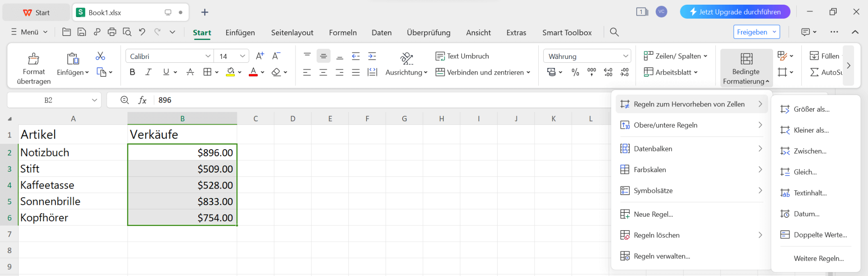Image resolution: width=868 pixels, height=276 pixels.
Task: Click the AutoSumme sigma icon
Action: pyautogui.click(x=814, y=72)
